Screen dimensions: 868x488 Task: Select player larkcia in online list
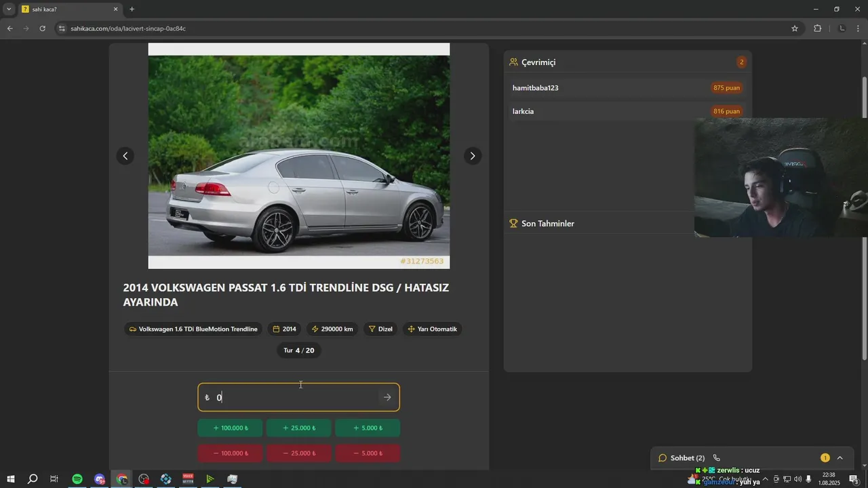click(x=627, y=111)
